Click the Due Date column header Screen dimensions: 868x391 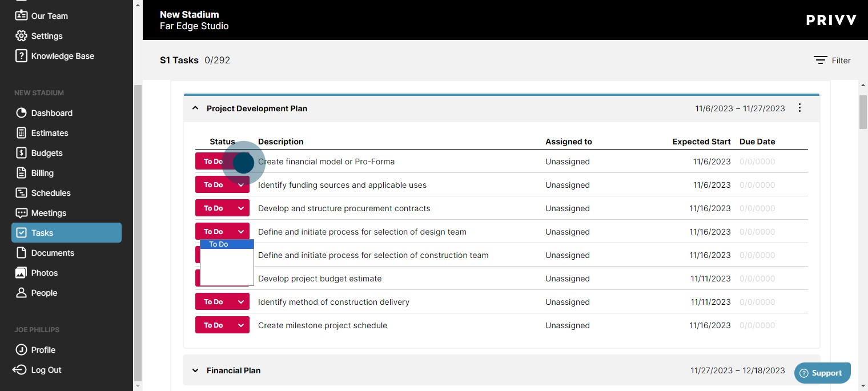tap(757, 142)
